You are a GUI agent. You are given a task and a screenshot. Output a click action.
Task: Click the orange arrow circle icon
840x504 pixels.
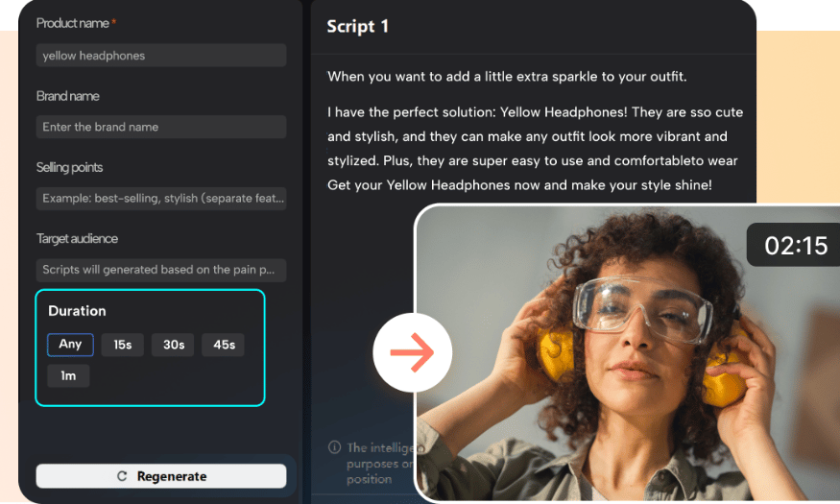[412, 352]
